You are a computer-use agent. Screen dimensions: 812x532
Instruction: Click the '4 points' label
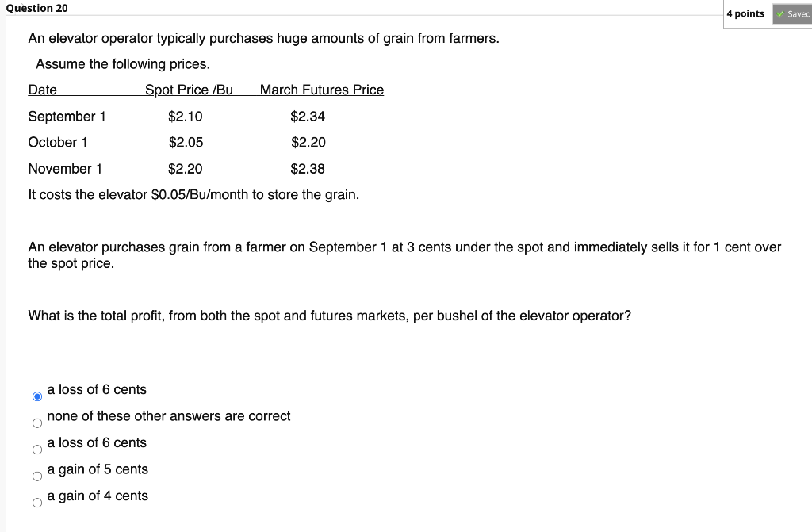(746, 13)
